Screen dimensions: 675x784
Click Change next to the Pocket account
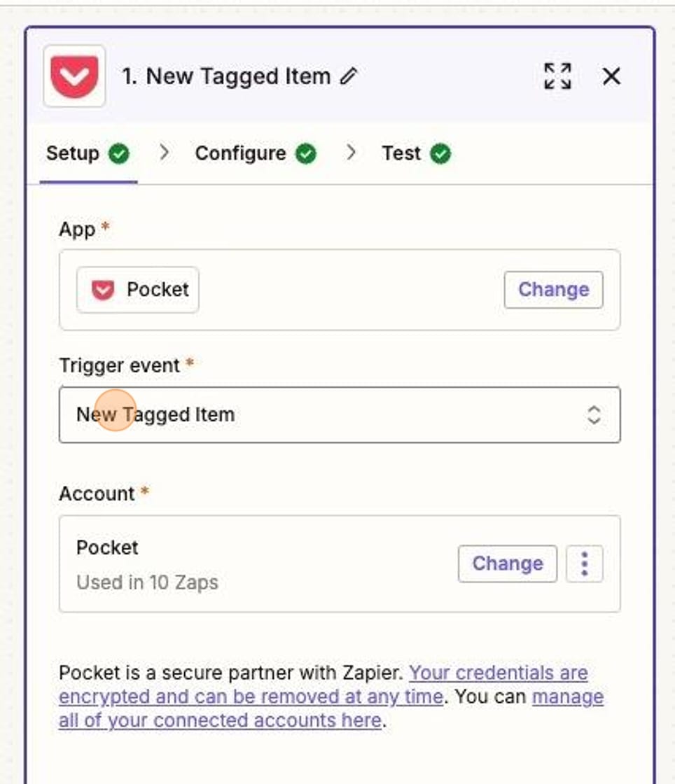(x=507, y=563)
